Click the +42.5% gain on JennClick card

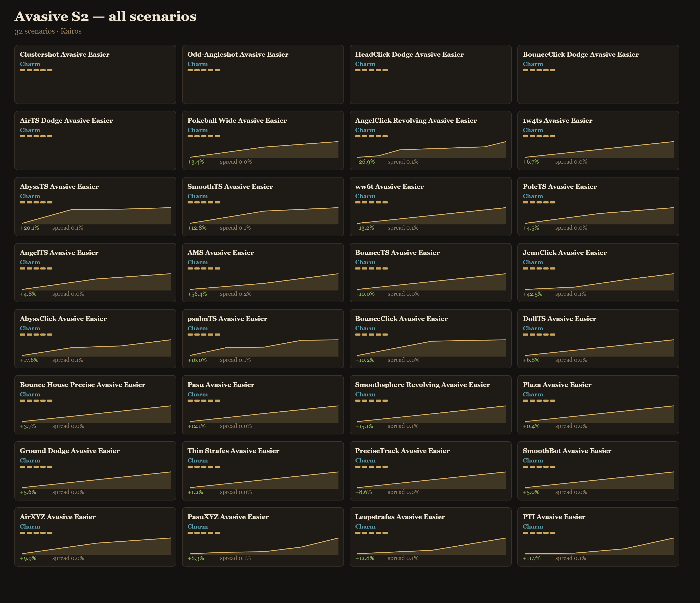pyautogui.click(x=532, y=294)
